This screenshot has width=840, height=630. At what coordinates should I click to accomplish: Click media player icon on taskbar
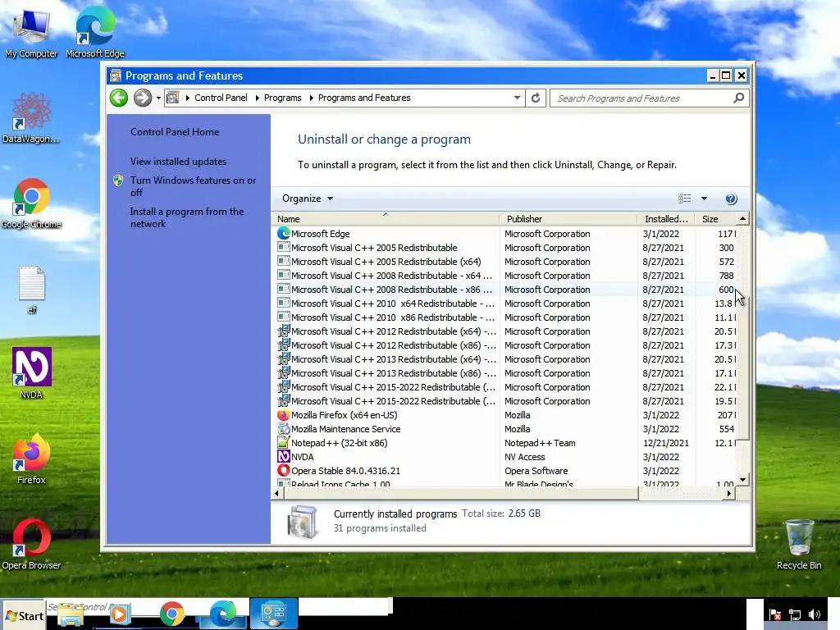click(120, 614)
